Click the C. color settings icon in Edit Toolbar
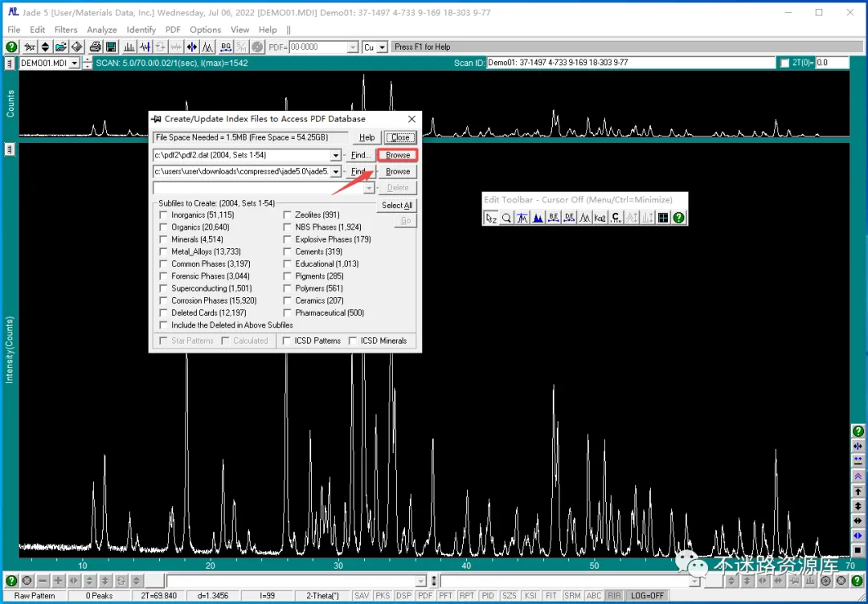This screenshot has width=868, height=604. click(616, 218)
